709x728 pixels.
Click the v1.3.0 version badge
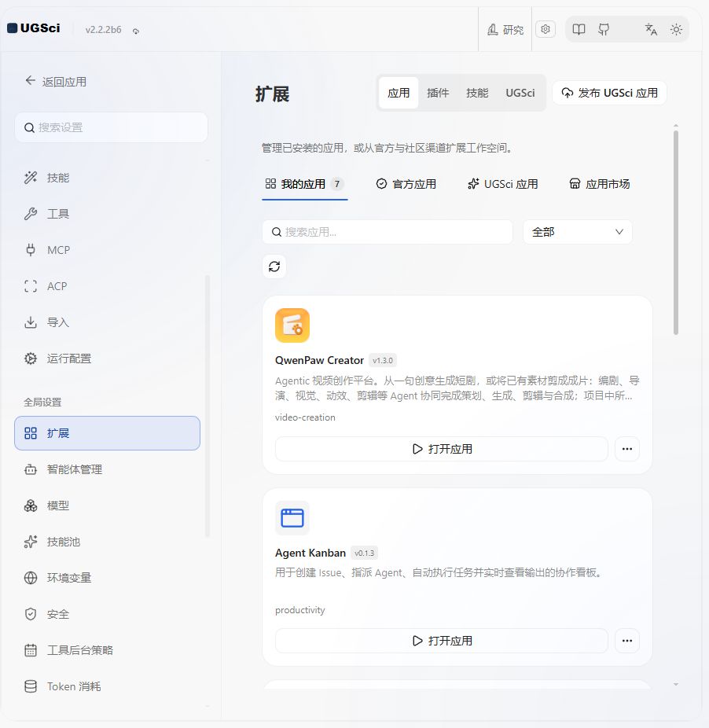coord(383,360)
